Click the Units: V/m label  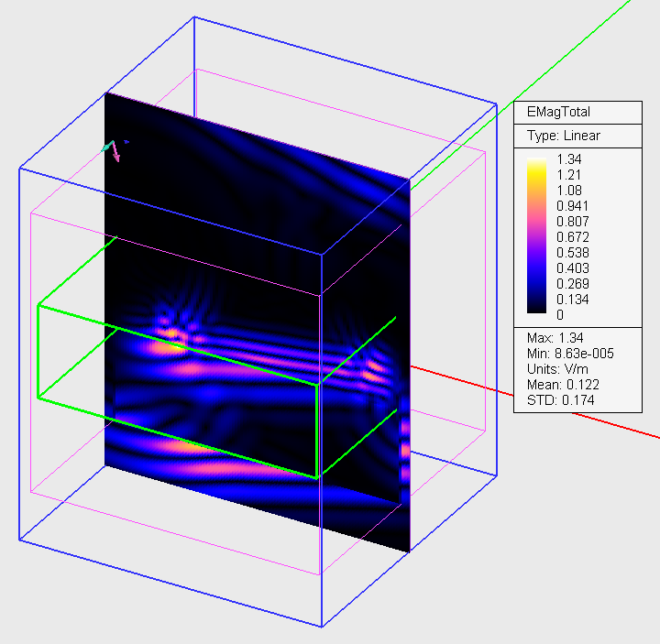[x=557, y=369]
